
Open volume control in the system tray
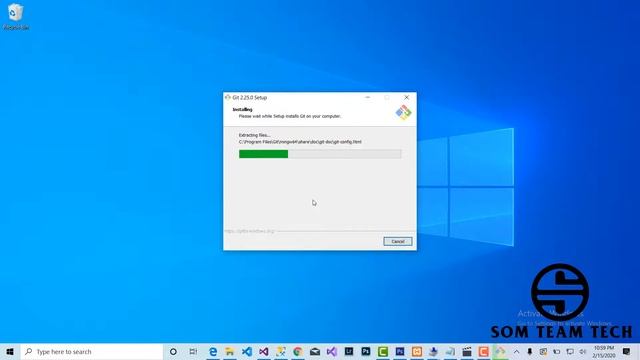(x=582, y=351)
